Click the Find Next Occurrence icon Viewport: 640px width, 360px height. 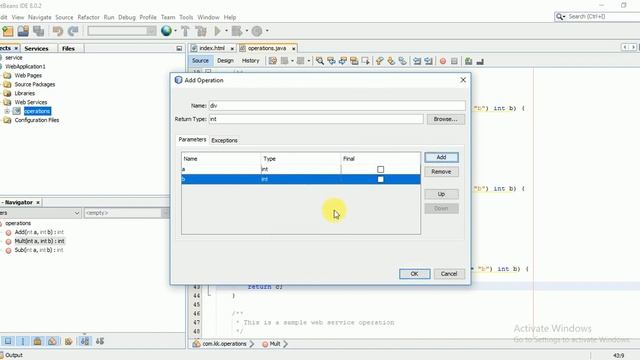coord(343,61)
